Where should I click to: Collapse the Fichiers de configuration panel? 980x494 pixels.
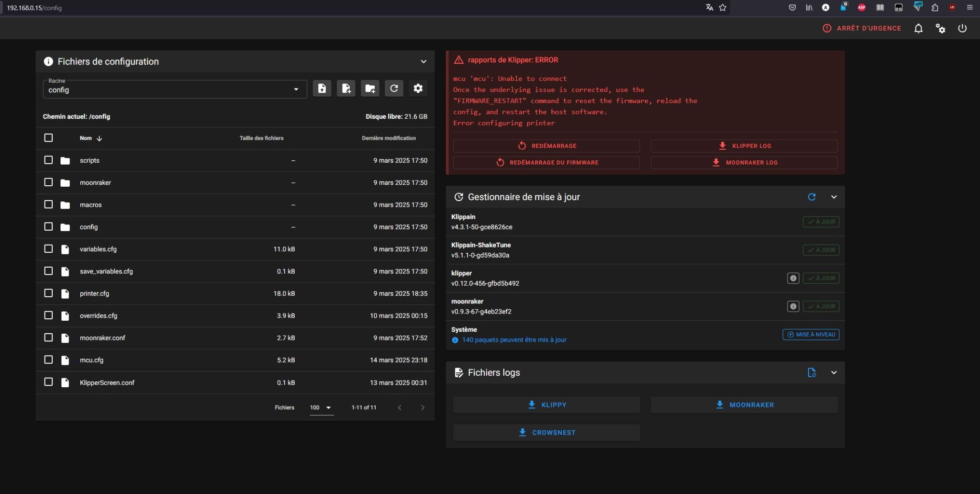[423, 61]
